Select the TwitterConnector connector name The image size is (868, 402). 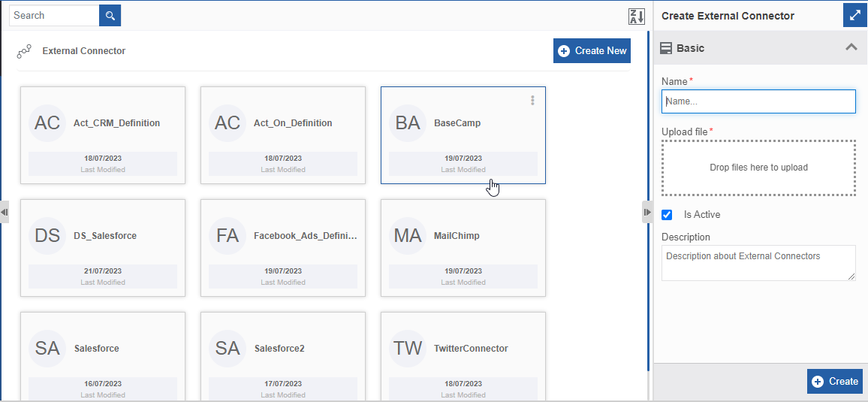[x=471, y=349]
